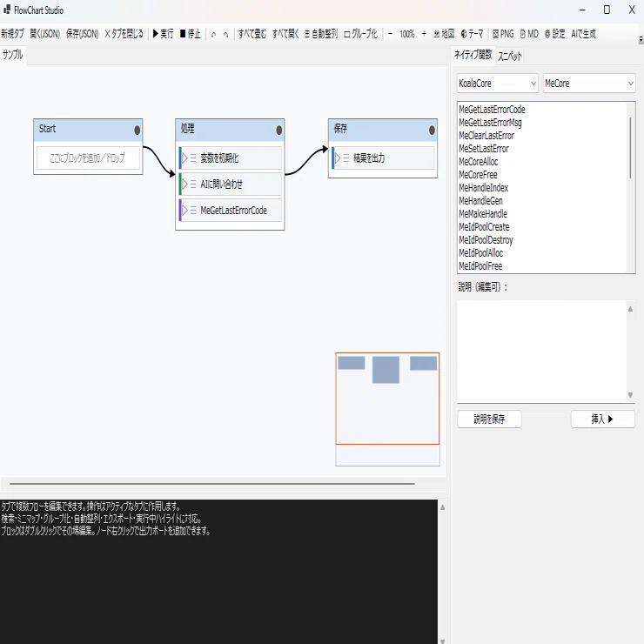Screen dimensions: 644x644
Task: Switch to the ネイティブ関数 tab
Action: pyautogui.click(x=473, y=55)
